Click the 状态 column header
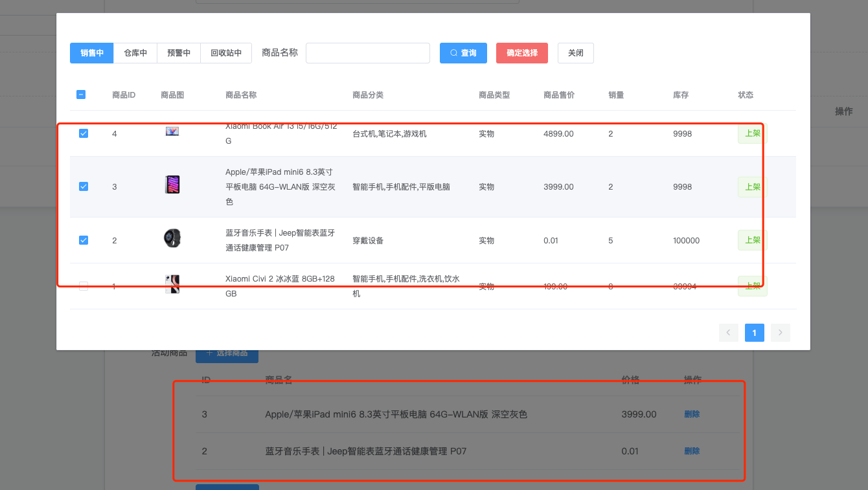The width and height of the screenshot is (868, 490). tap(746, 95)
